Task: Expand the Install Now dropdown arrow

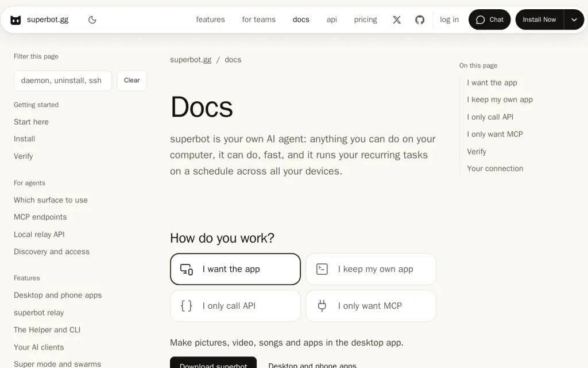Action: coord(574,20)
